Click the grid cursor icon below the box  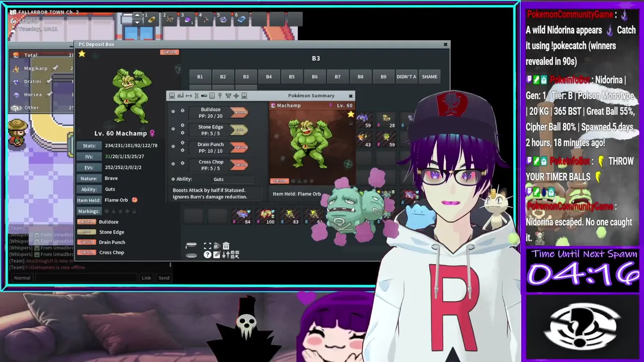click(235, 254)
